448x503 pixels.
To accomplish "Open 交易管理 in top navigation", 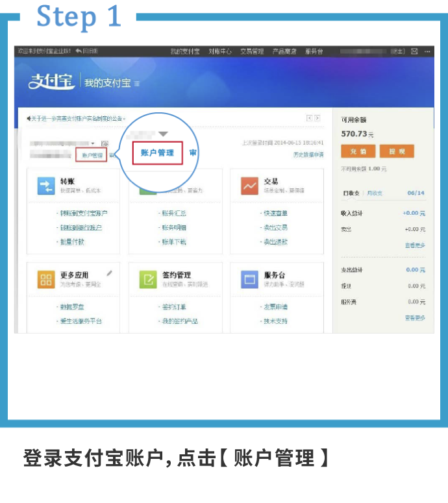I will click(x=252, y=51).
